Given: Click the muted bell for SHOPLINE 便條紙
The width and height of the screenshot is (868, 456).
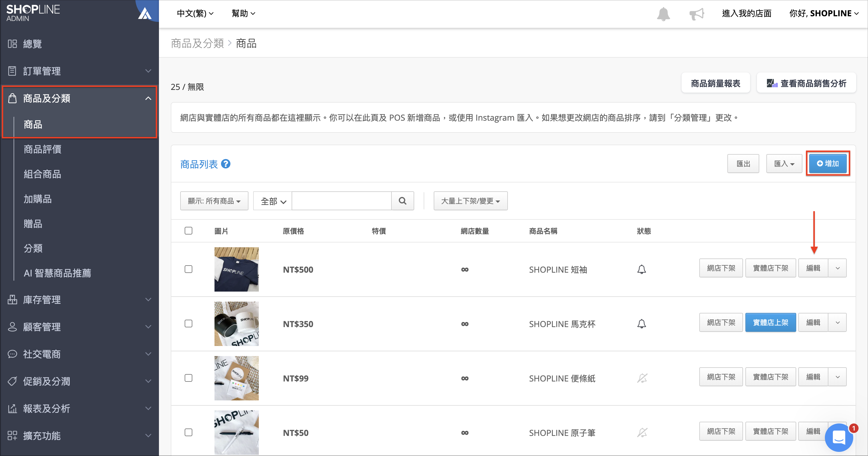Looking at the screenshot, I should coord(642,378).
